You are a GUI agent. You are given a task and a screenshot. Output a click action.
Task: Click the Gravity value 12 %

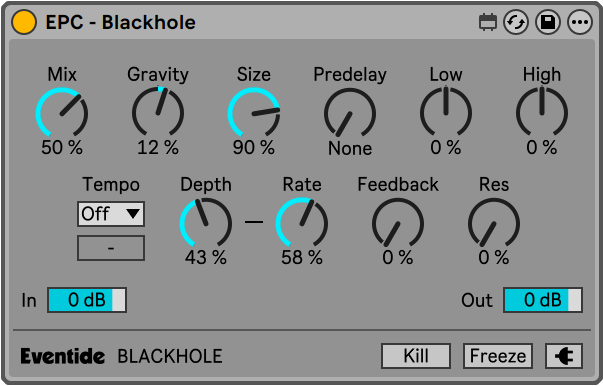tap(158, 148)
